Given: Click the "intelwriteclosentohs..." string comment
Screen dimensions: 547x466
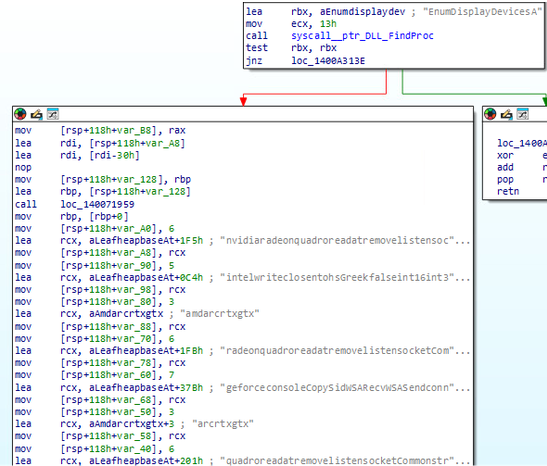Looking at the screenshot, I should tap(345, 278).
